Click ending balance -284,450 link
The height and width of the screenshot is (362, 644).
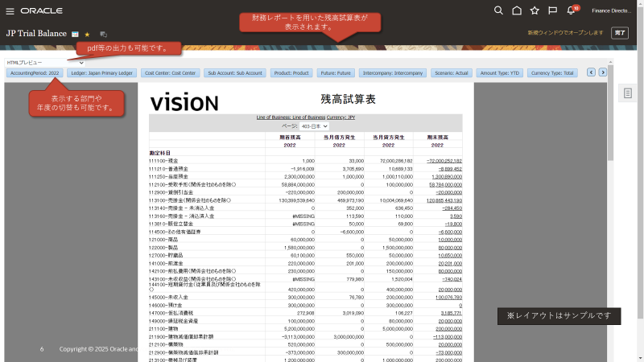click(452, 208)
